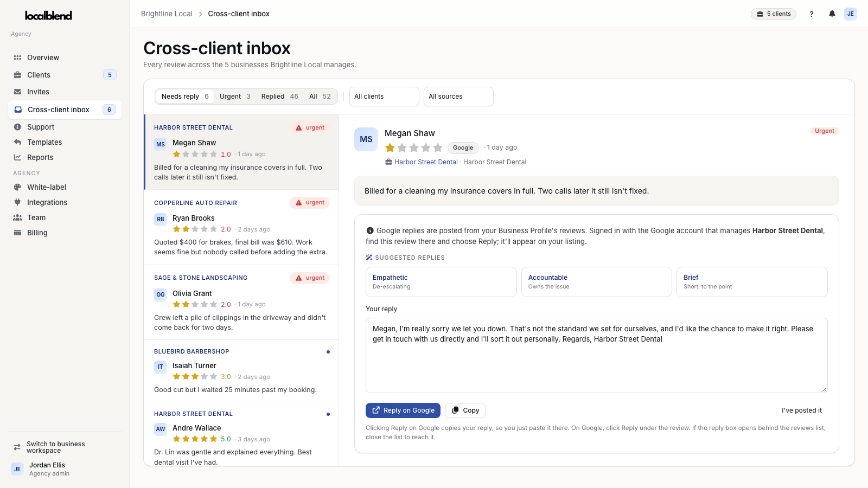
Task: Click I've posted it
Action: (801, 410)
